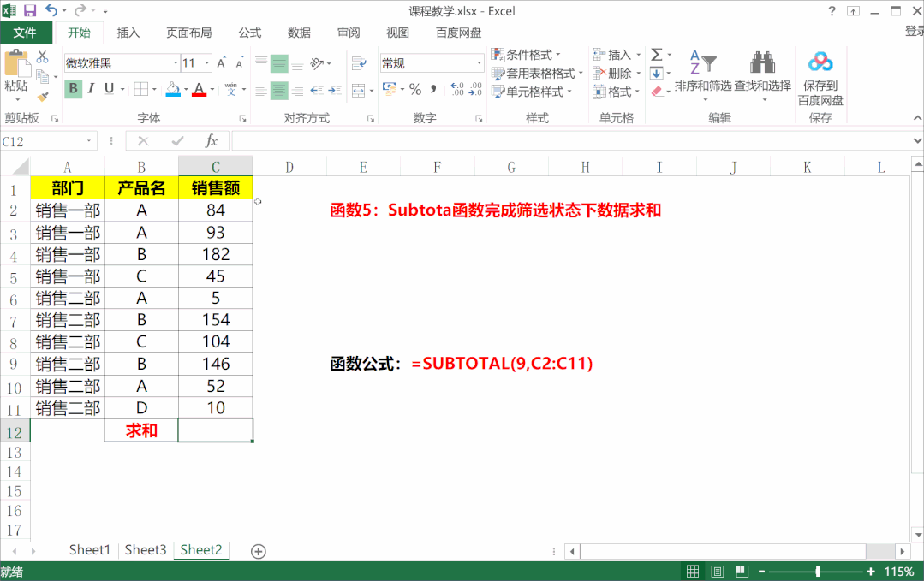924x581 pixels.
Task: Click the Save icon in quick access toolbar
Action: coord(29,10)
